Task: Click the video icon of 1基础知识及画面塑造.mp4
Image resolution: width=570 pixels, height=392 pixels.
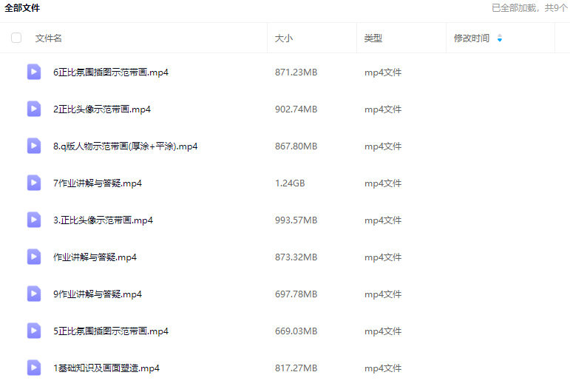Action: pos(34,368)
